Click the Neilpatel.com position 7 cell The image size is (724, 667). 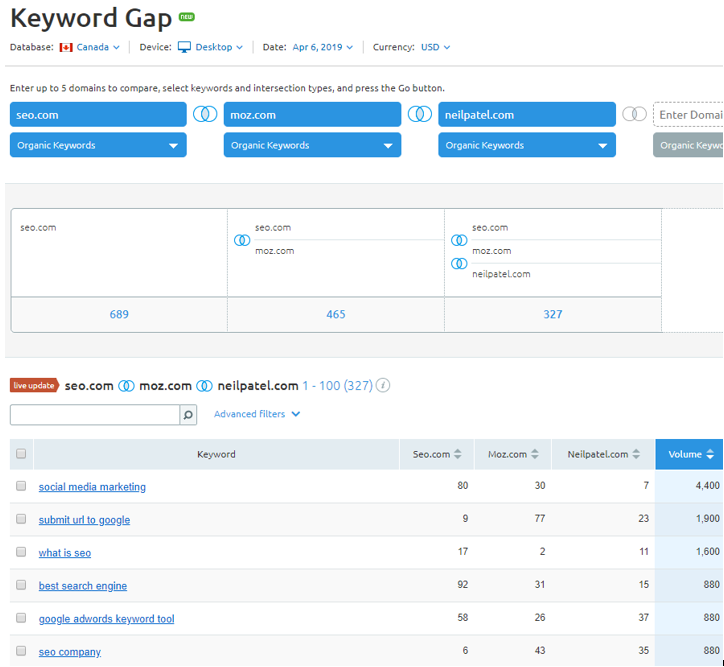pyautogui.click(x=646, y=486)
